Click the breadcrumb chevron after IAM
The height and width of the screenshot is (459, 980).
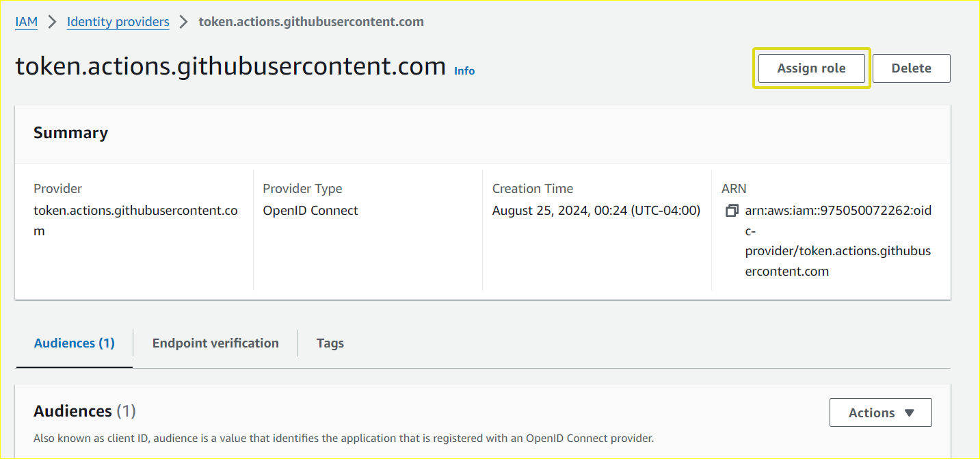click(51, 21)
